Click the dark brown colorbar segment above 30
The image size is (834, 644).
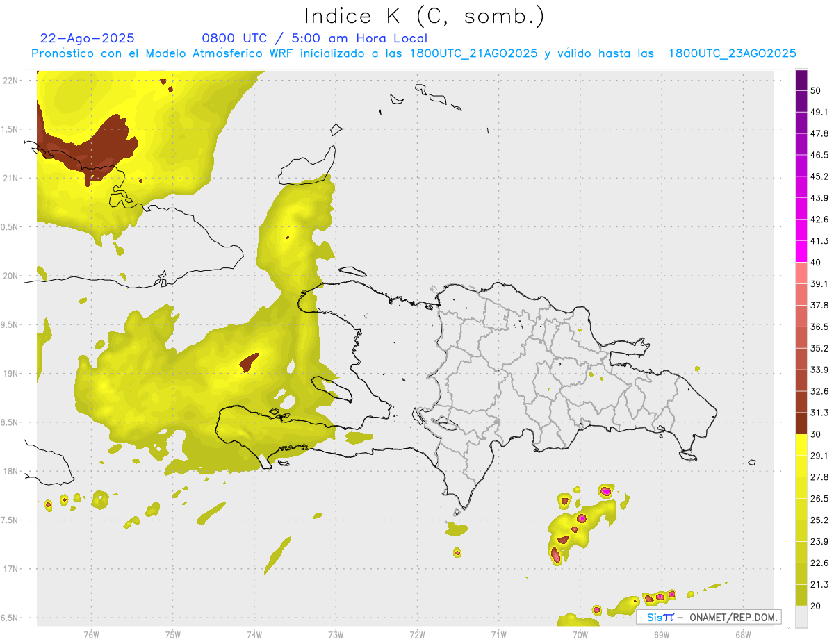pyautogui.click(x=801, y=423)
